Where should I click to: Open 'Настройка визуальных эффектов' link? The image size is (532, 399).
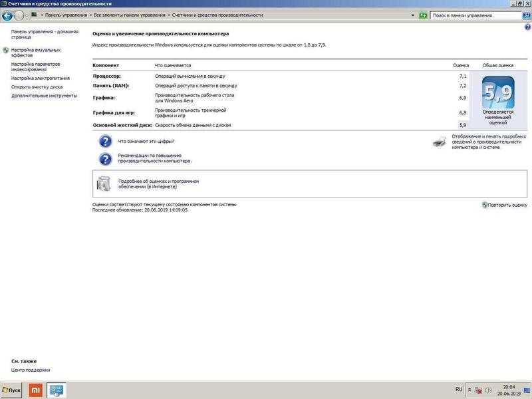pos(36,53)
